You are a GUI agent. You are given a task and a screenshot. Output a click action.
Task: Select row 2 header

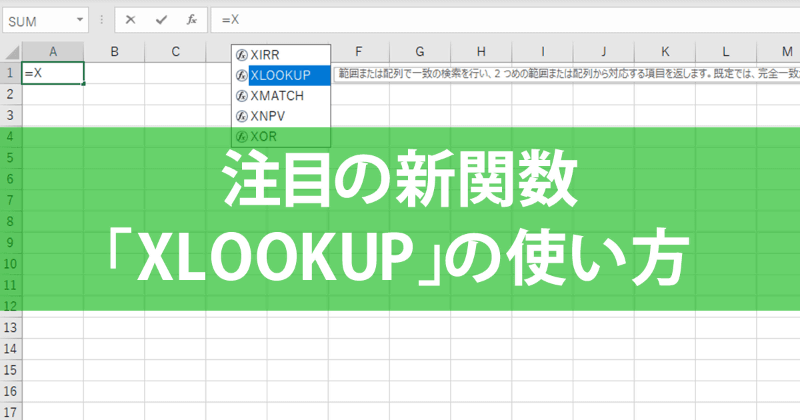tap(11, 94)
